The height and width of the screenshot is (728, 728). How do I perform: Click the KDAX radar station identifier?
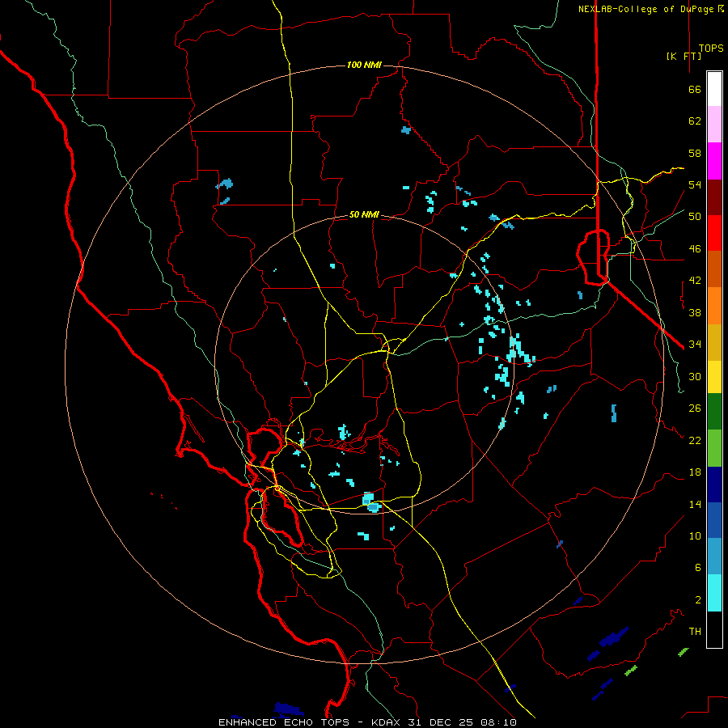coord(386,722)
